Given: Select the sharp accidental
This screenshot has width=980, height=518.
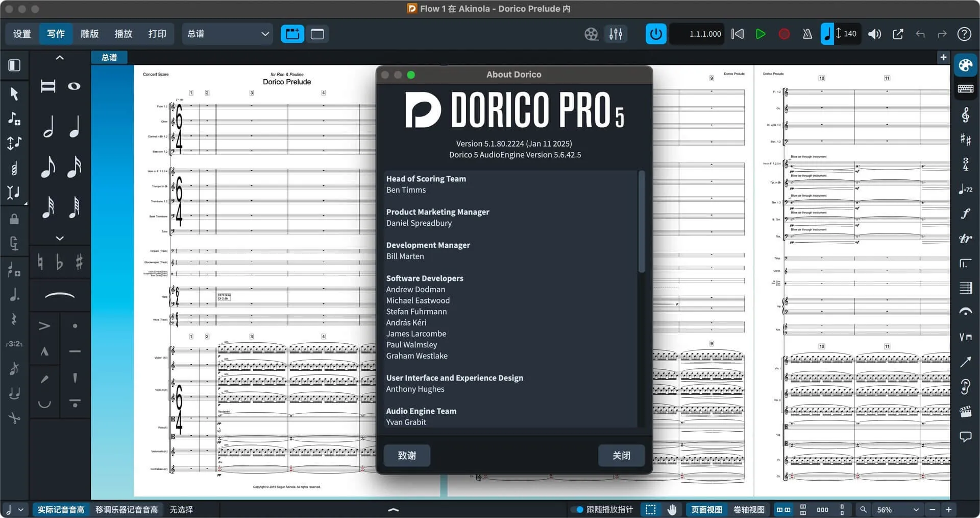Looking at the screenshot, I should tap(79, 263).
